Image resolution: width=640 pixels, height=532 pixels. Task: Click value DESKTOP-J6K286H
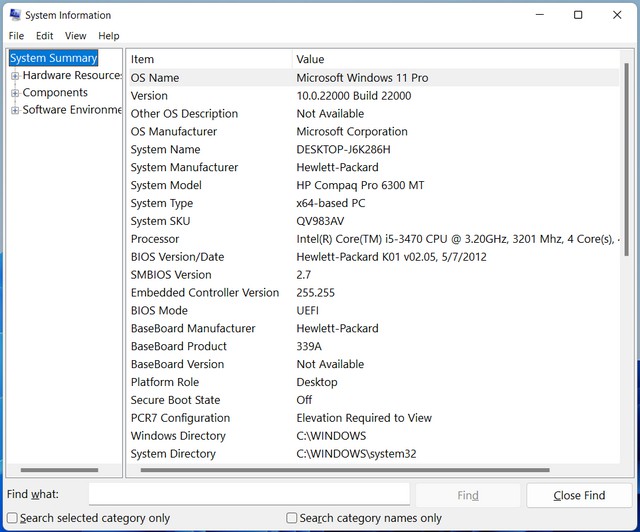(x=343, y=149)
